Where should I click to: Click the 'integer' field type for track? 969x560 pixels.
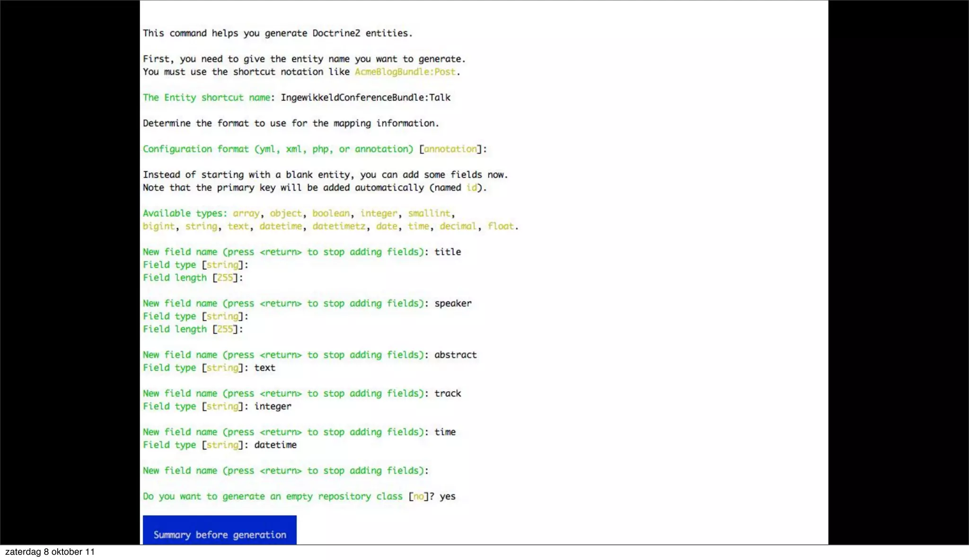[x=273, y=406]
